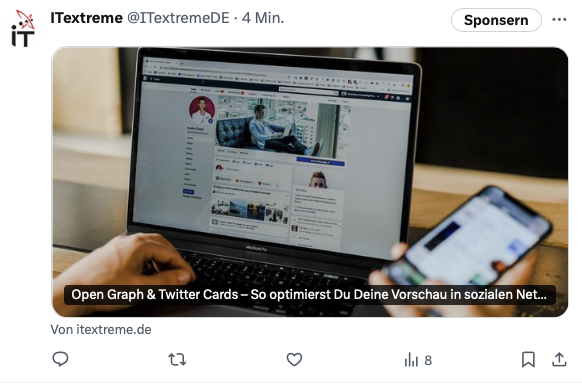Open the link card preview image
This screenshot has height=389, width=582.
(310, 182)
